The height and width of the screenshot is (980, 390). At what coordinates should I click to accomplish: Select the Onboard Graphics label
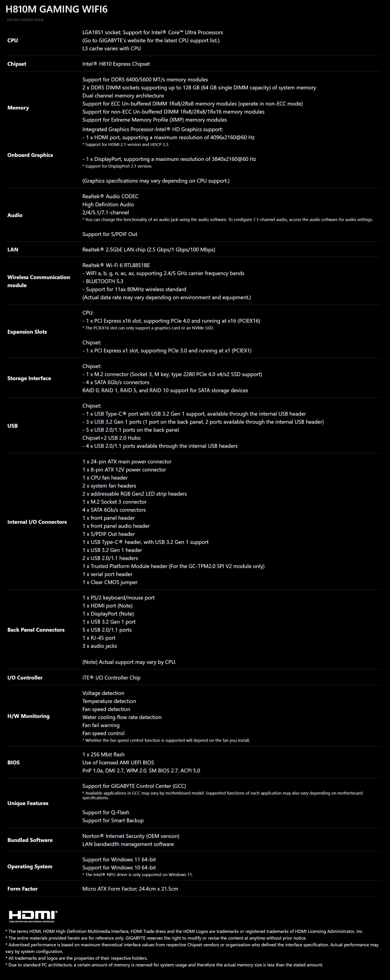tap(30, 155)
